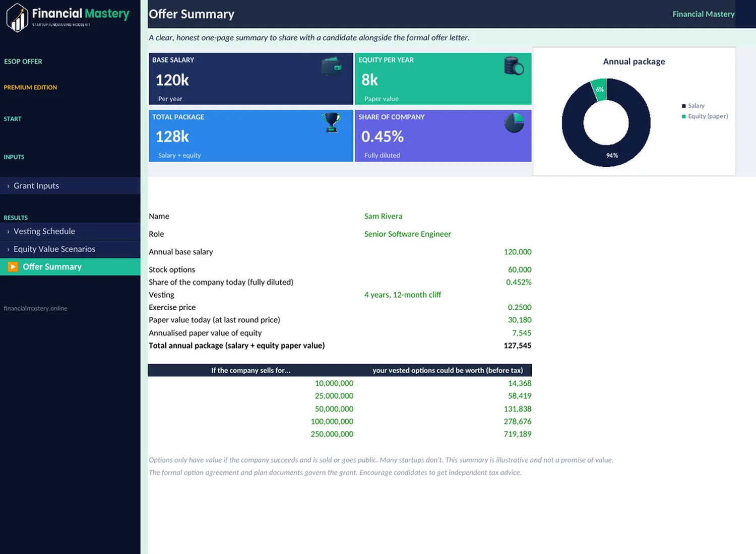Viewport: 756px width, 554px height.
Task: Select the vested options value 719,189
Action: (518, 434)
